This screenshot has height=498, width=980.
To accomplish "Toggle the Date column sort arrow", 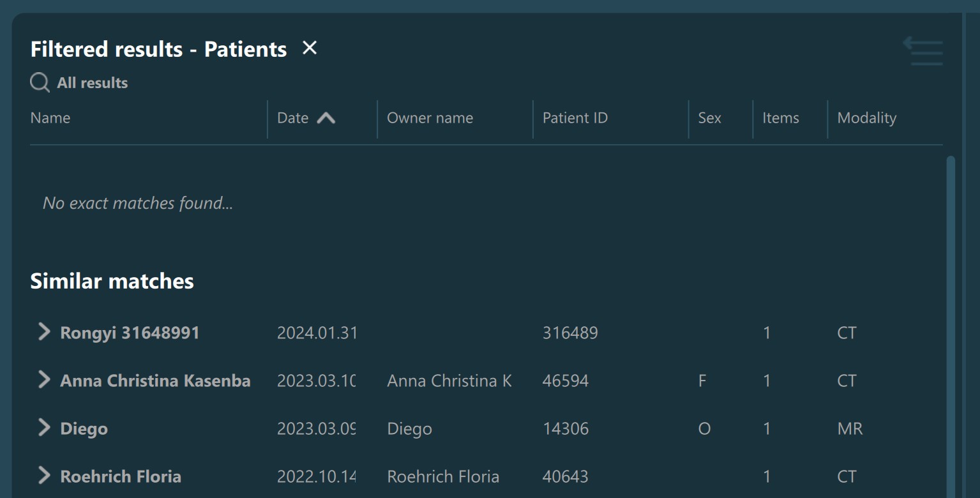I will [326, 118].
